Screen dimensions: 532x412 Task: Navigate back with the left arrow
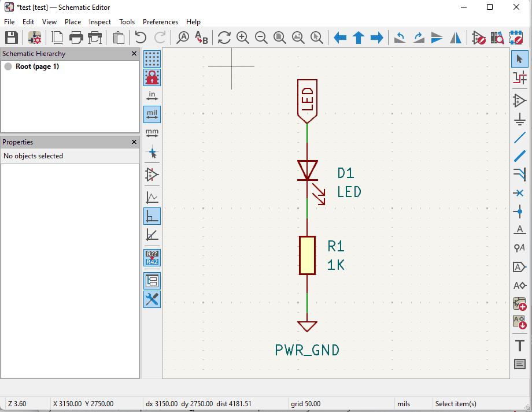tap(340, 38)
